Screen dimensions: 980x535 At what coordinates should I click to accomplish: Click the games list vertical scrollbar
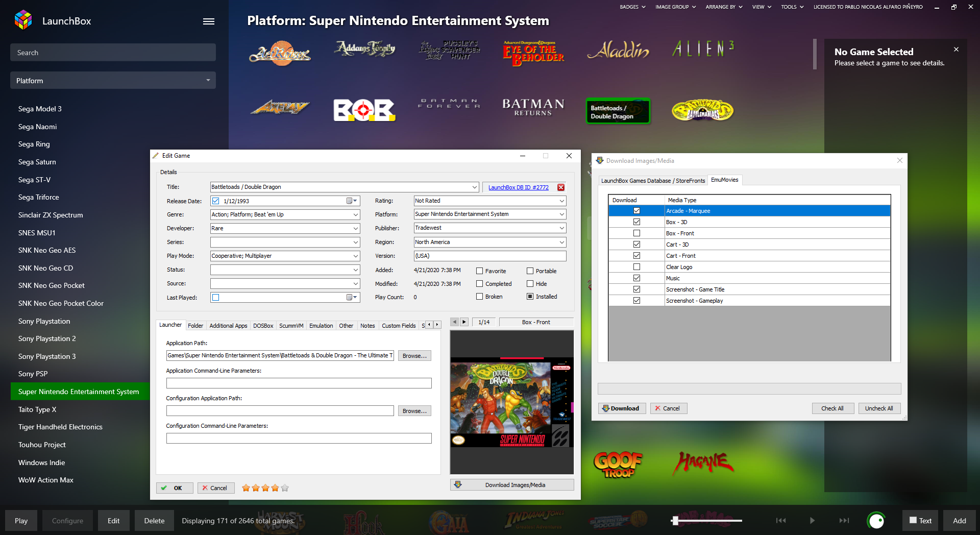pos(815,54)
